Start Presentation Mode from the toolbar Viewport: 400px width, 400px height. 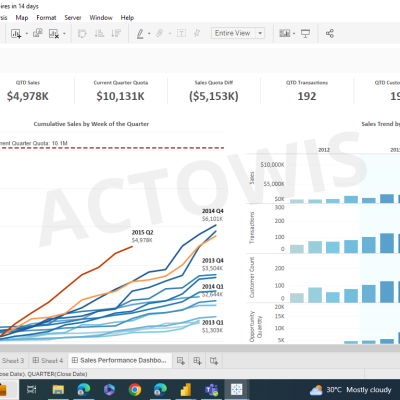coord(305,33)
